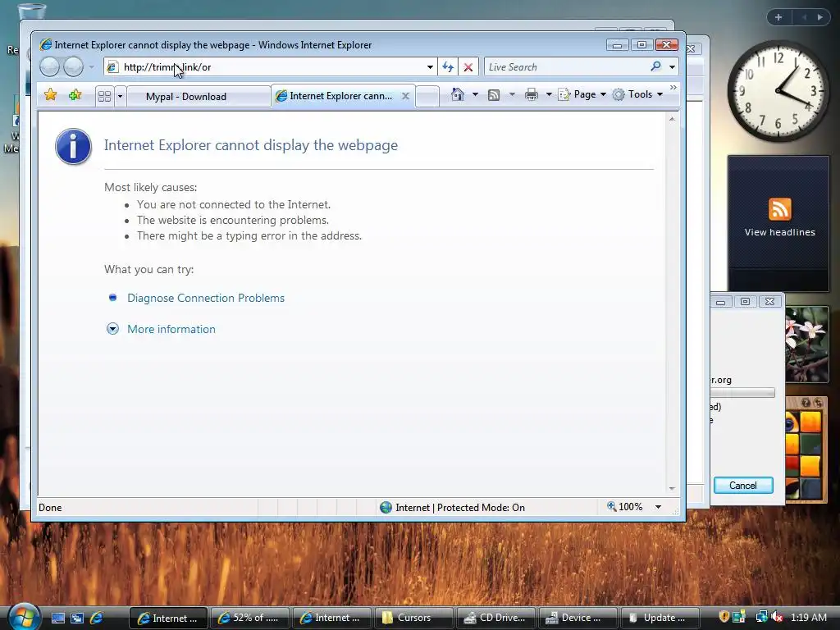Screen dimensions: 840x630
Task: Click the 1:19 AM system clock
Action: [x=808, y=617]
